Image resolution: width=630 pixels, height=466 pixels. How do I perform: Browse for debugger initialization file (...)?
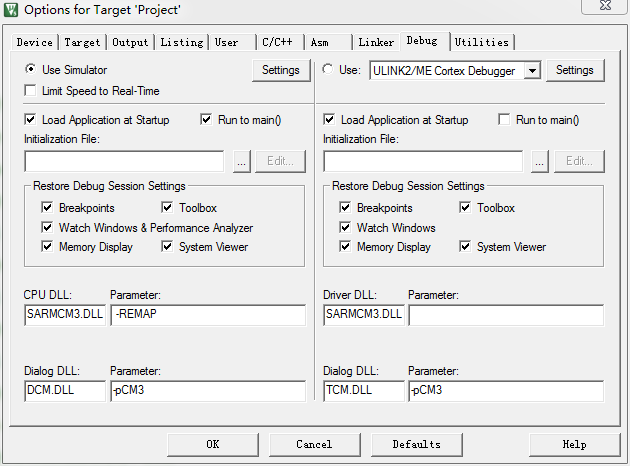click(x=540, y=161)
